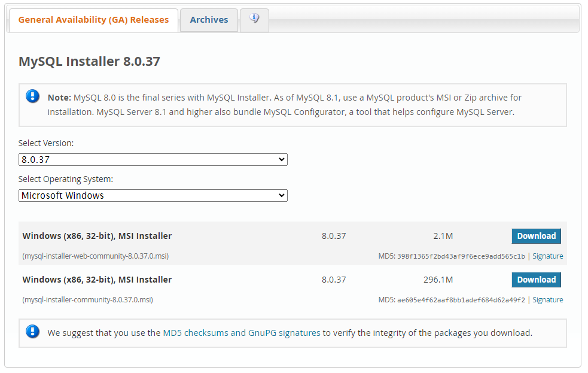The image size is (588, 373).
Task: Switch to the Archives tab
Action: pos(209,20)
